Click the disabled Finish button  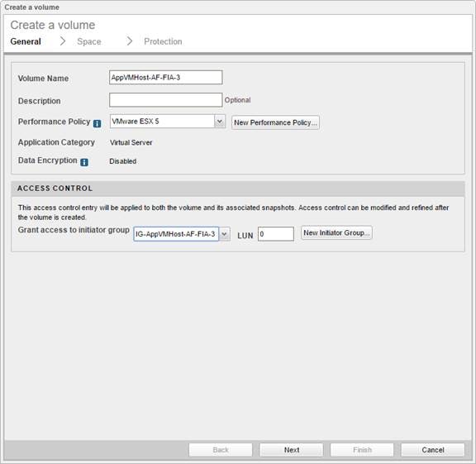362,450
